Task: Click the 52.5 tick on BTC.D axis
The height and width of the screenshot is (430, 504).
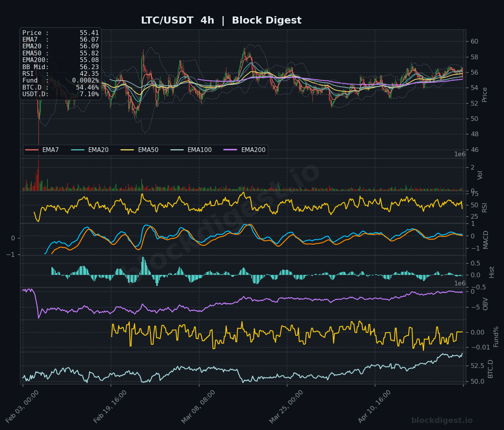Action: coord(477,366)
